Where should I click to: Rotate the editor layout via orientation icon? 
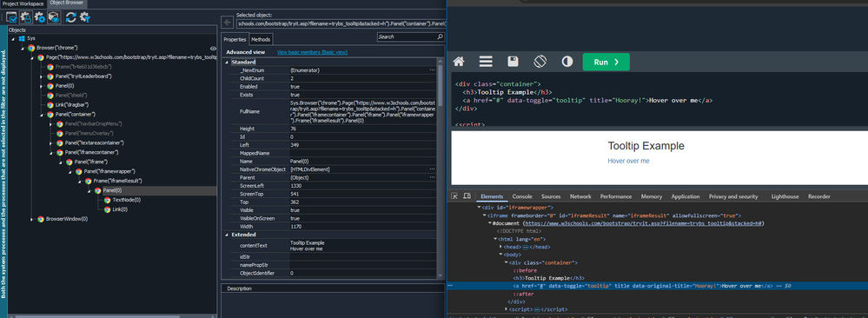540,62
